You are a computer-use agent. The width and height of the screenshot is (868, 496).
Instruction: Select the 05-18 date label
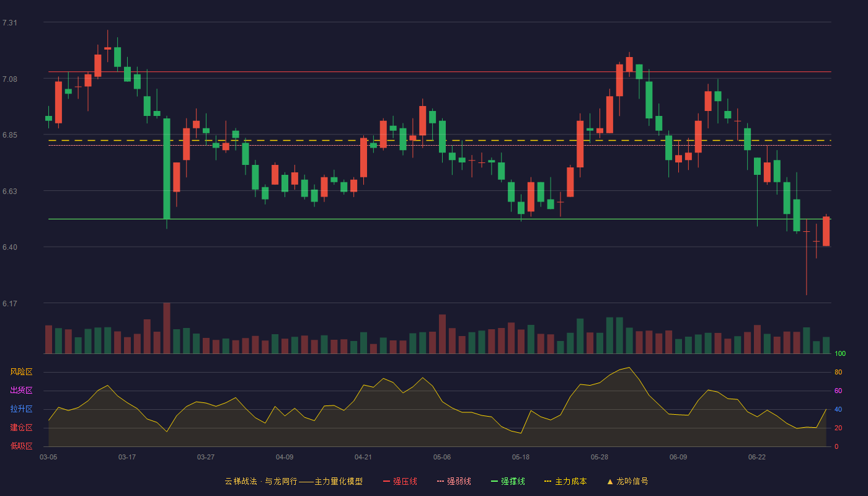tap(521, 457)
